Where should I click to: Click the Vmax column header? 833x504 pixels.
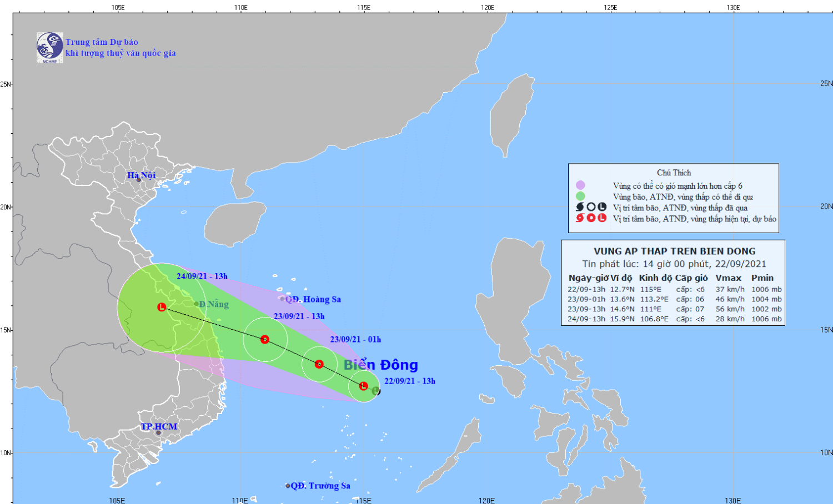[x=728, y=278]
